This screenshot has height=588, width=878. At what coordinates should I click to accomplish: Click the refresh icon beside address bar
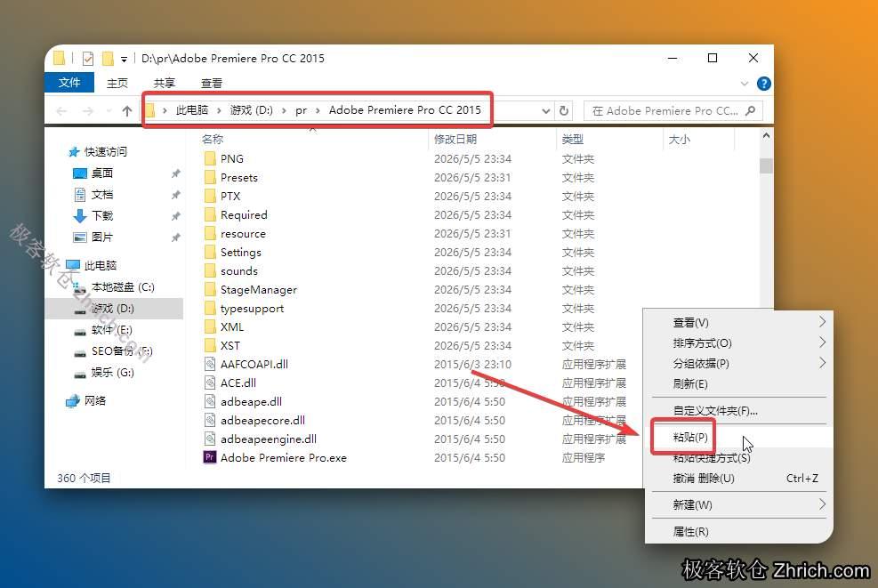(564, 111)
